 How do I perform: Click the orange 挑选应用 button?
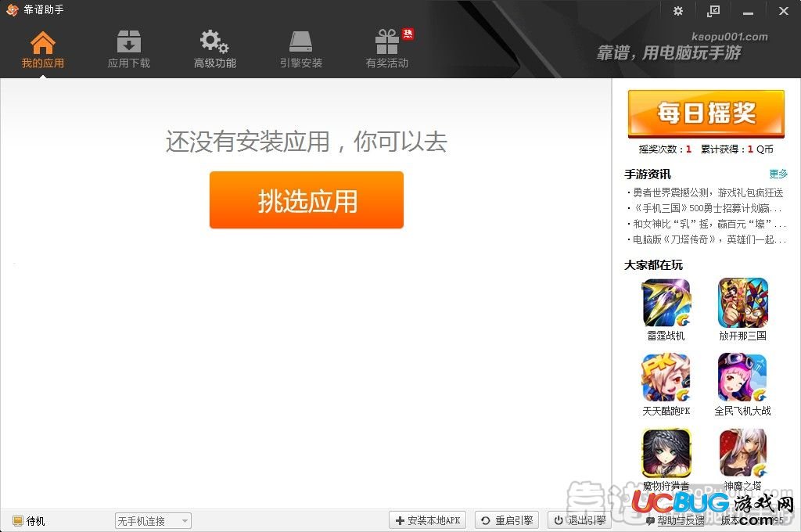(x=307, y=199)
